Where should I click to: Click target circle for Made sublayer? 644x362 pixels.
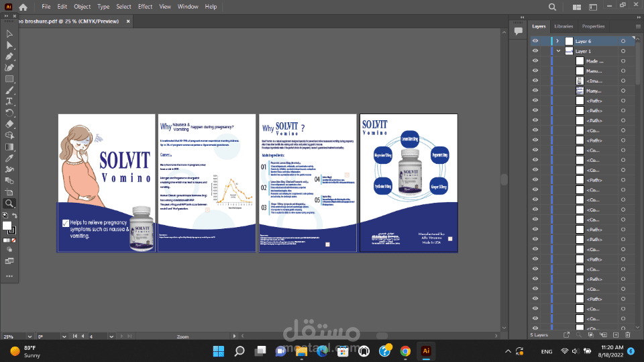623,61
